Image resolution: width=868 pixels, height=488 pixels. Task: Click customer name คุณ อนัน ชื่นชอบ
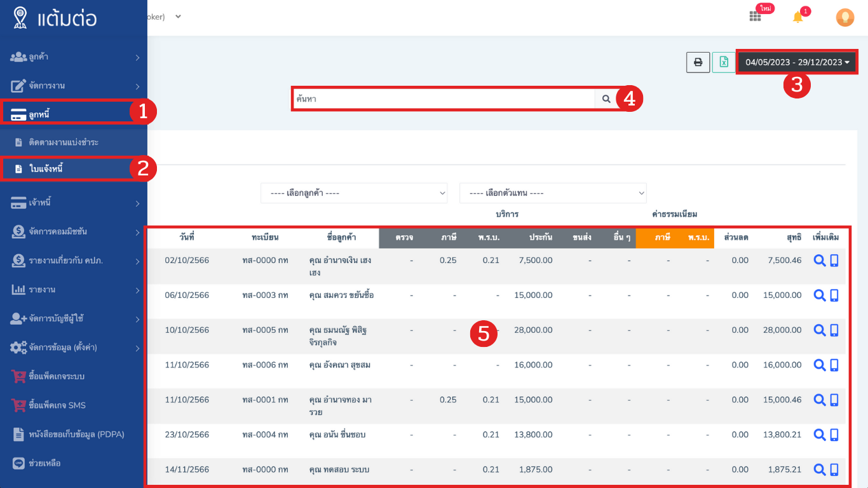point(337,435)
